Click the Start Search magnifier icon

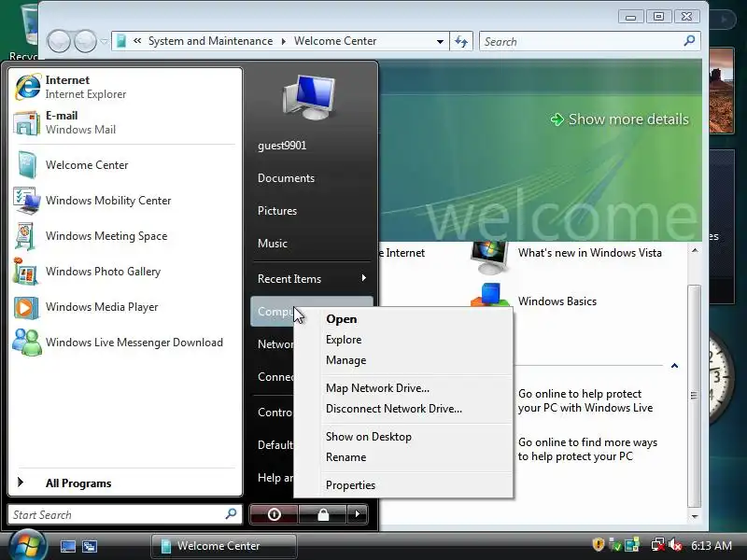click(x=231, y=514)
